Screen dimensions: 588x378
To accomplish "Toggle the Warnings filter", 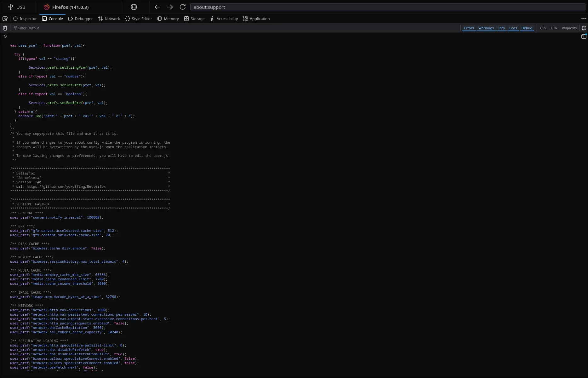I will [486, 28].
